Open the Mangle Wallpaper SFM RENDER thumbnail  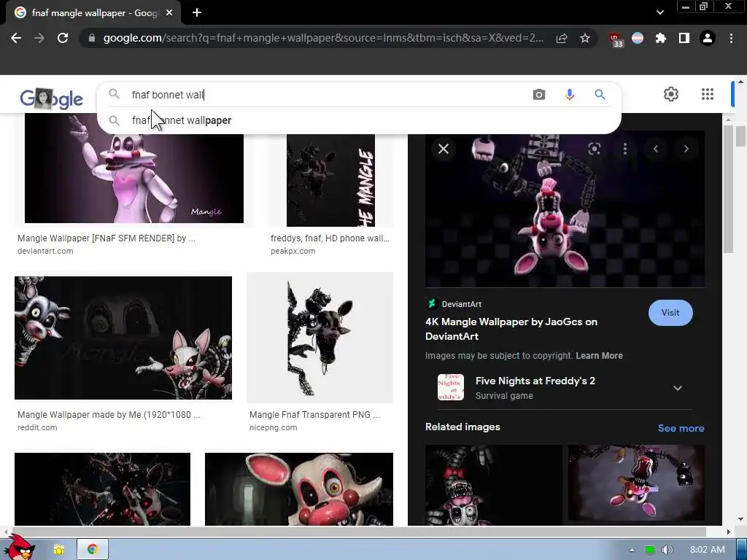point(134,179)
